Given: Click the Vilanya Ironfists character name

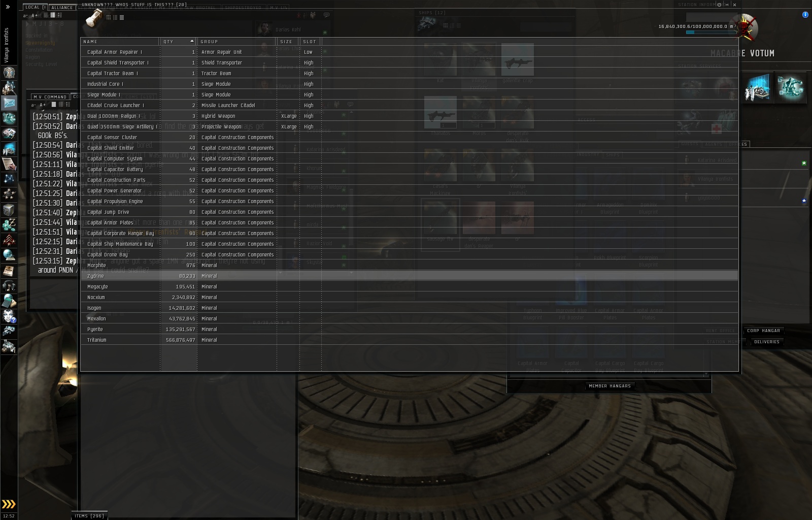Looking at the screenshot, I should click(7, 46).
